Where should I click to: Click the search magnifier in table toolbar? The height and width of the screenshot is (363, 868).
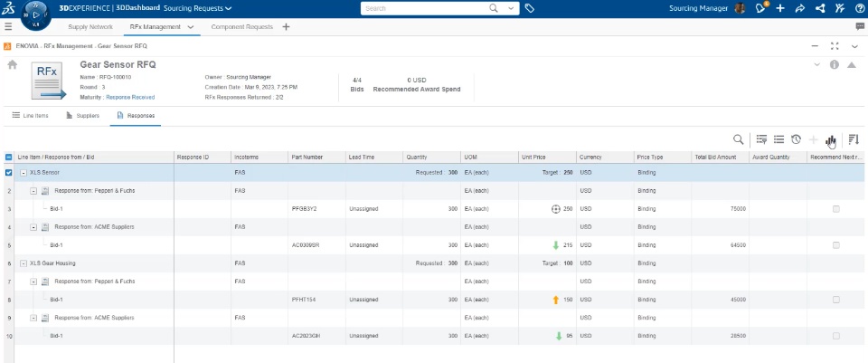coord(739,139)
